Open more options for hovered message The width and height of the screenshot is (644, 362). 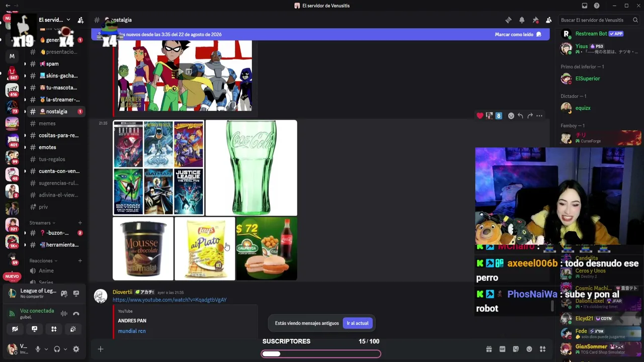[539, 116]
